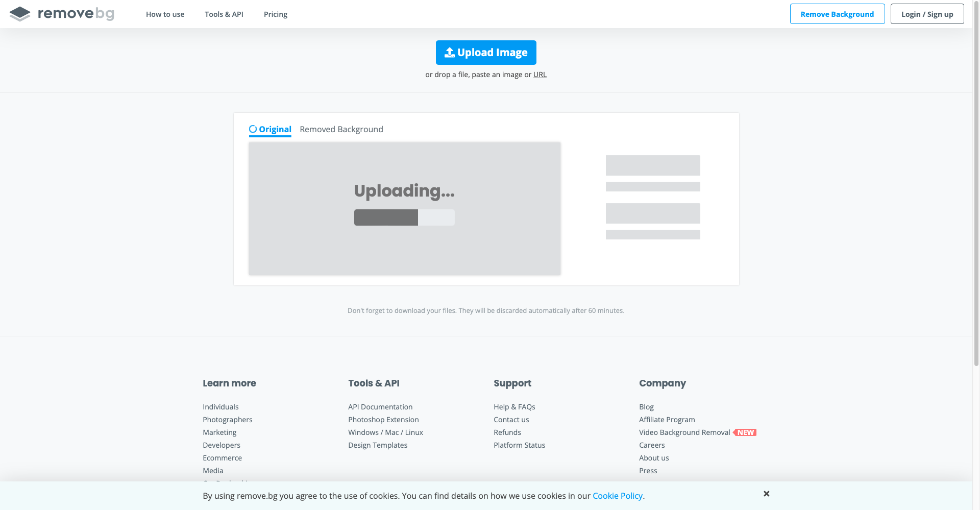Open the Photographers footer link
980x510 pixels.
[227, 420]
